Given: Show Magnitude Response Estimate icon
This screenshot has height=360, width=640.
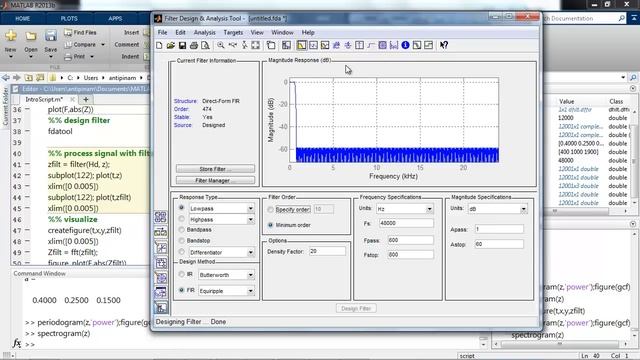Looking at the screenshot, I should [417, 45].
